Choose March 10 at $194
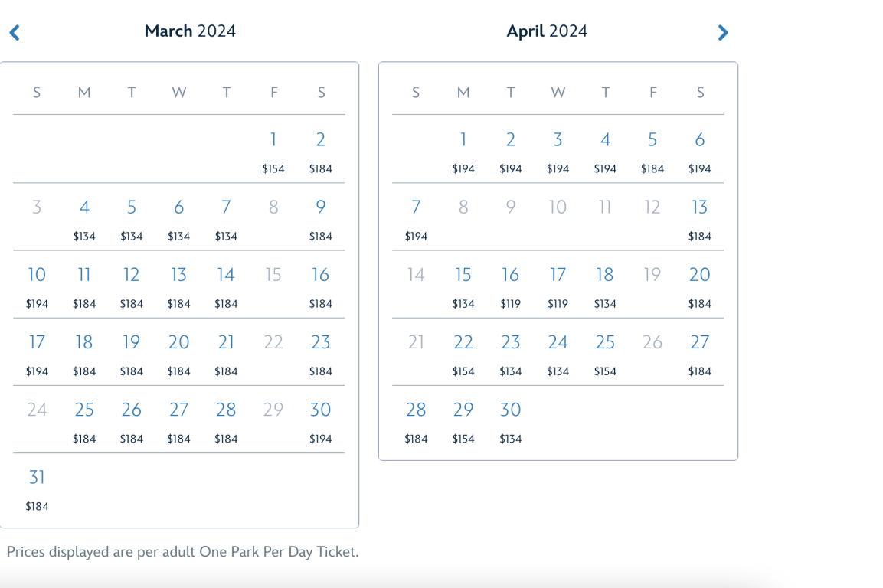The height and width of the screenshot is (588, 883). [37, 275]
